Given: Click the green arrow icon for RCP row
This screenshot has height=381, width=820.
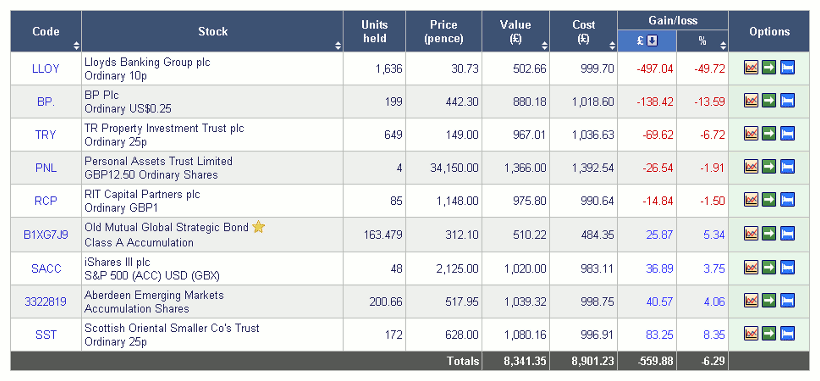Looking at the screenshot, I should (x=769, y=200).
